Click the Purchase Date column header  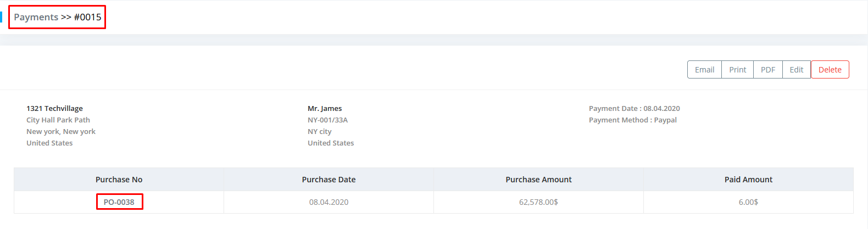329,180
